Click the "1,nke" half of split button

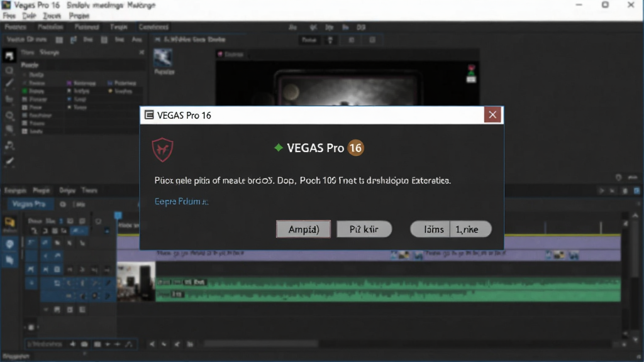point(470,229)
